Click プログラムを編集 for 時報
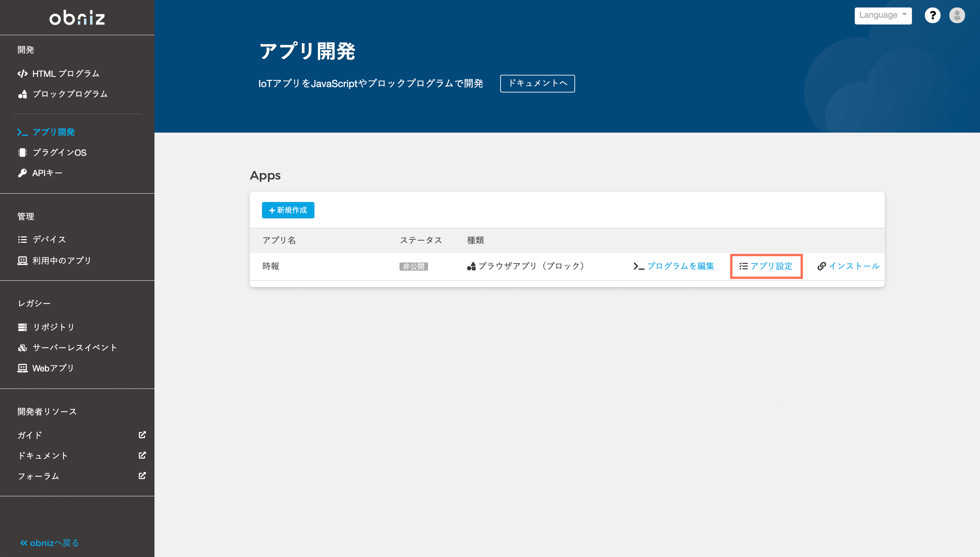The image size is (980, 557). [x=681, y=266]
